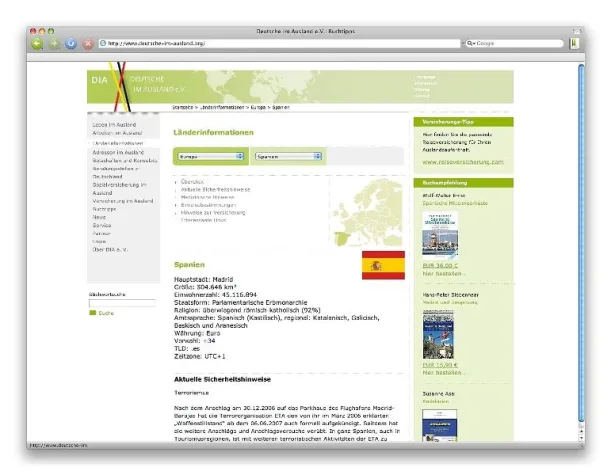Click the Zeitzone: UTC+1 line
This screenshot has width=611, height=475.
[200, 356]
